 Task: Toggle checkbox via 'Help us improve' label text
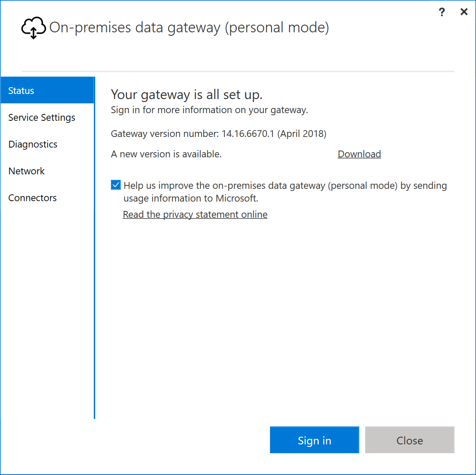[285, 192]
